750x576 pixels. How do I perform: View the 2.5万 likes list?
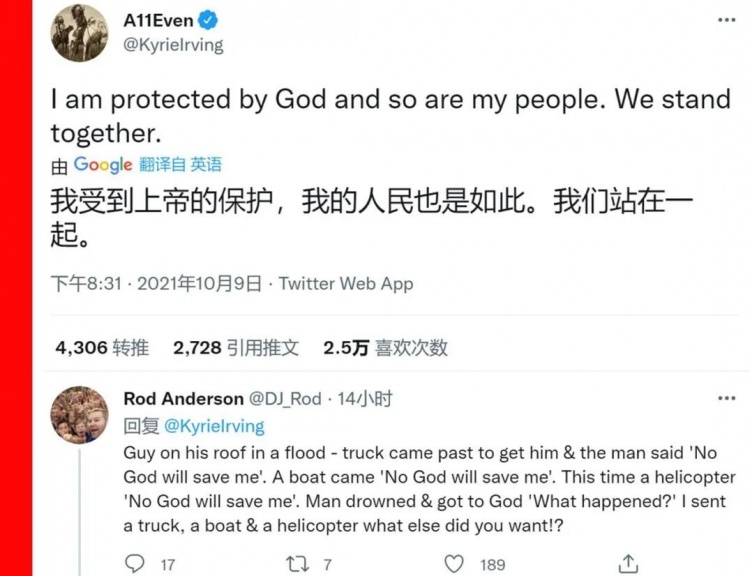(x=386, y=348)
